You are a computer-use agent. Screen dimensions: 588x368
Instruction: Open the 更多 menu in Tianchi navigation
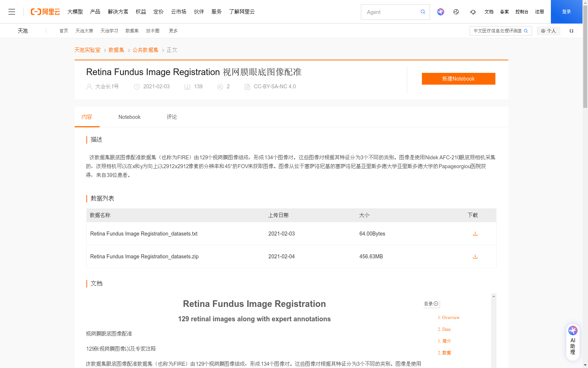(x=173, y=31)
